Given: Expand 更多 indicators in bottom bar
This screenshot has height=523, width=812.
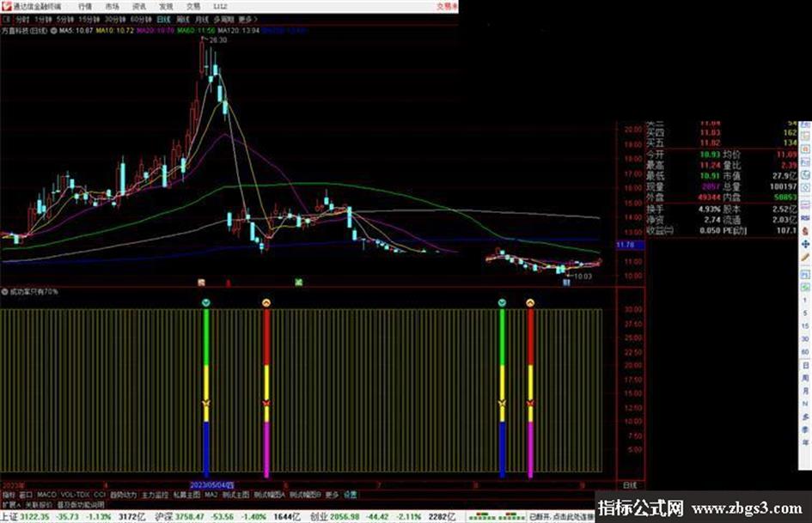Looking at the screenshot, I should [332, 495].
